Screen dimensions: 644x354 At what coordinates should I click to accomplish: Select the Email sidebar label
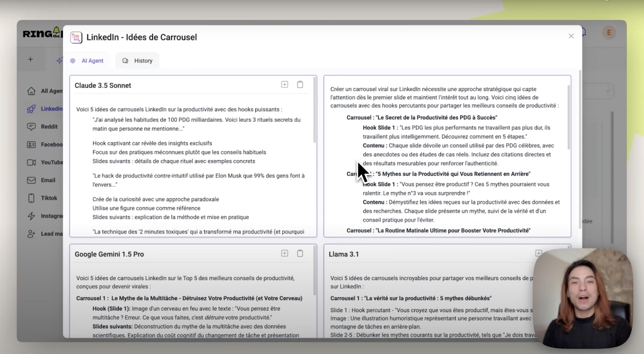click(x=48, y=180)
